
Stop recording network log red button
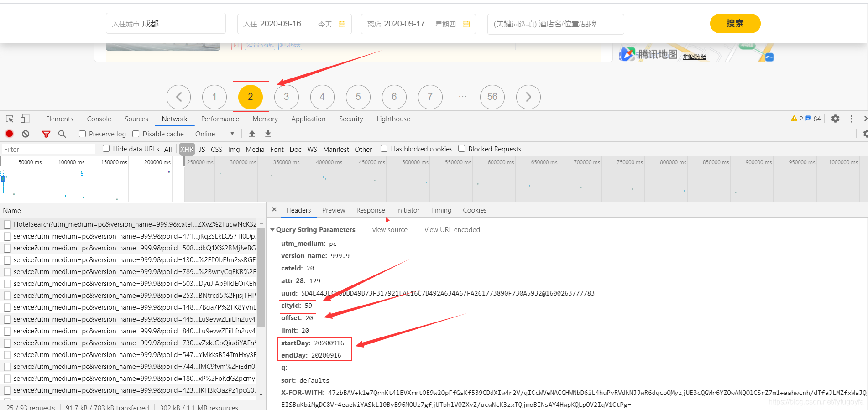click(9, 134)
